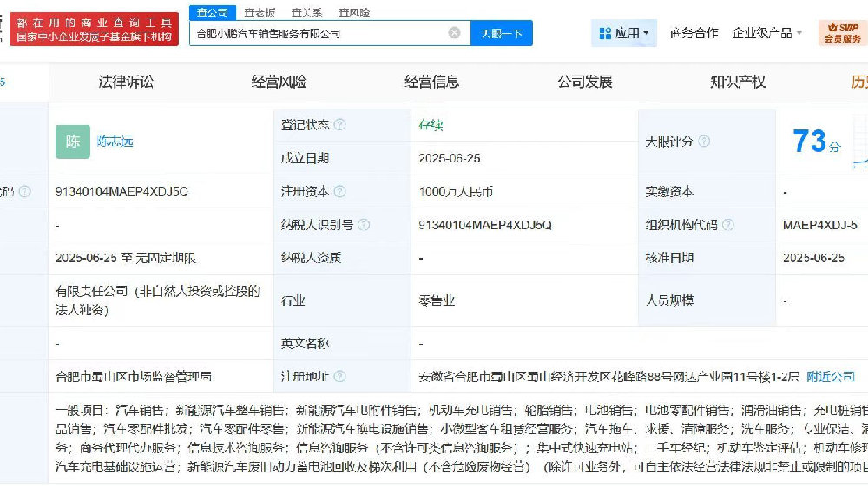Image resolution: width=868 pixels, height=488 pixels.
Task: Open the 附近公司 link
Action: pos(831,377)
